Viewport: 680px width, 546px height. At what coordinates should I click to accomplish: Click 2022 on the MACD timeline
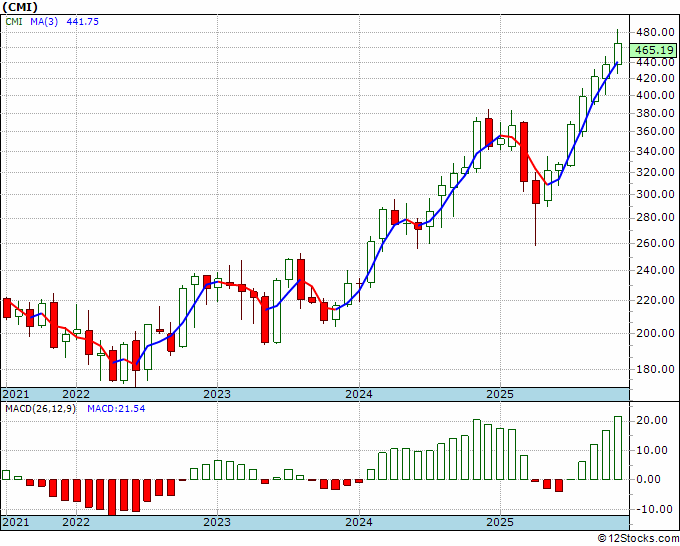coord(76,522)
